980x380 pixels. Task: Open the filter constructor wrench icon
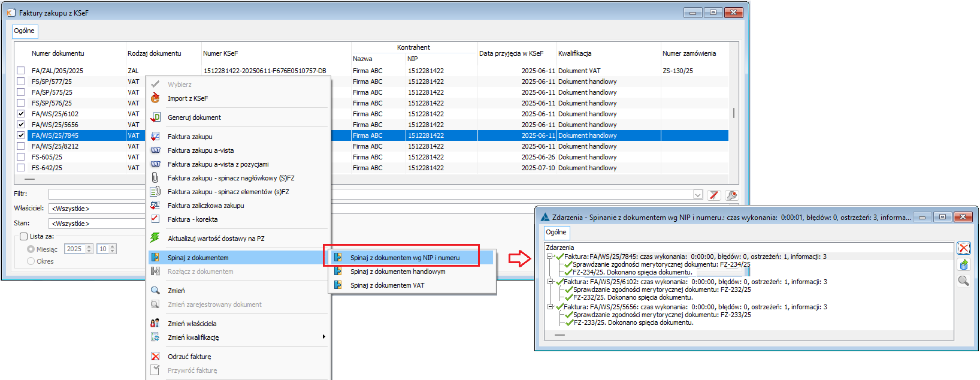731,195
